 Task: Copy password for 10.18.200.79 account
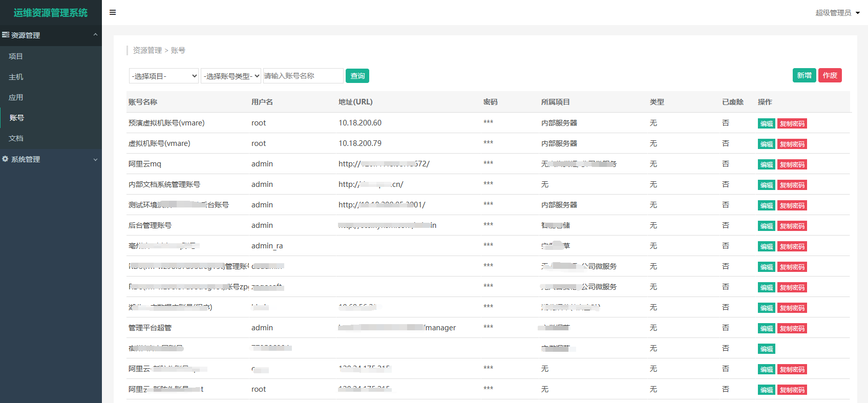point(792,144)
